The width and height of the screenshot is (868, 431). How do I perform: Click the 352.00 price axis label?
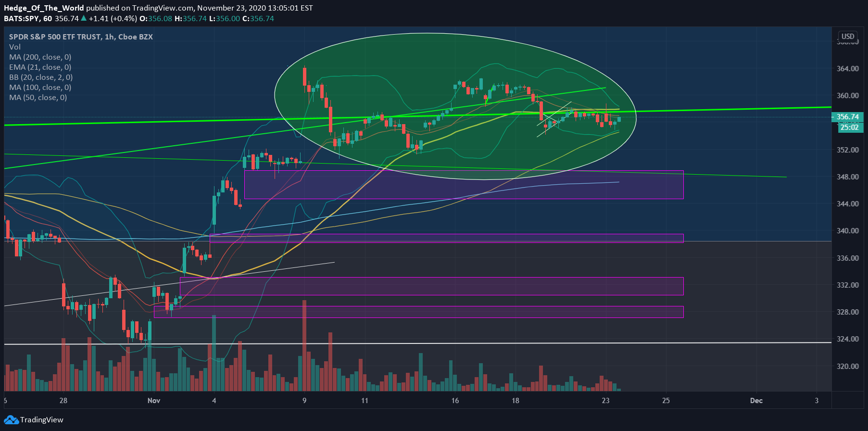point(848,150)
